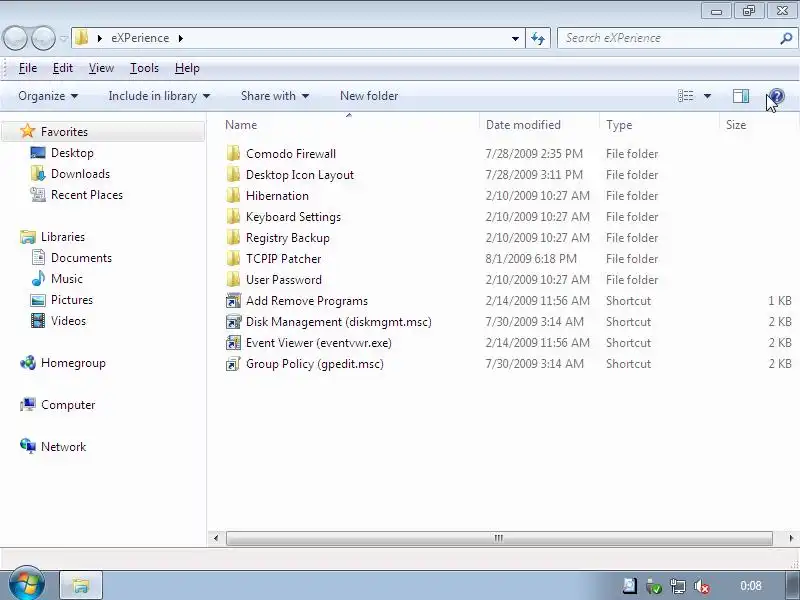Click the Group Policy shortcut icon

pyautogui.click(x=233, y=364)
